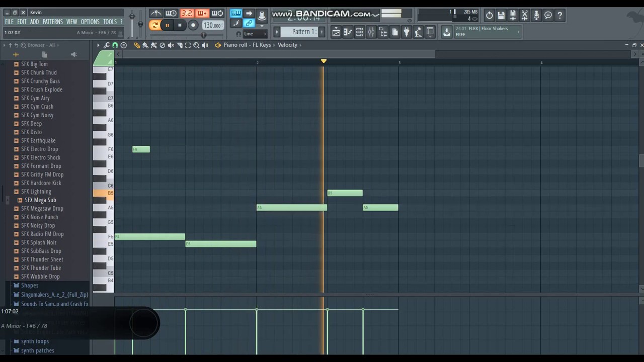Stop playback with the stop button

pos(180,25)
